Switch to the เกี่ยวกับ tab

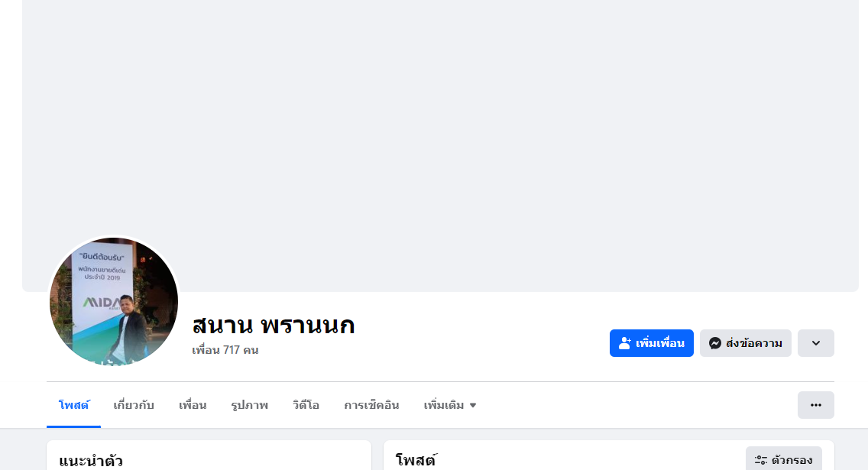tap(134, 405)
